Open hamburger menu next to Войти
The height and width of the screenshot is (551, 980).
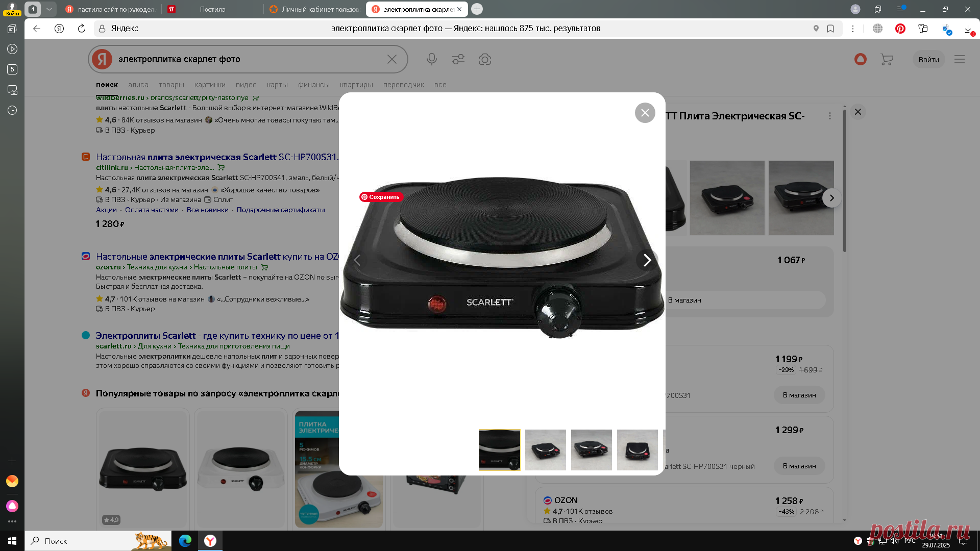coord(960,59)
